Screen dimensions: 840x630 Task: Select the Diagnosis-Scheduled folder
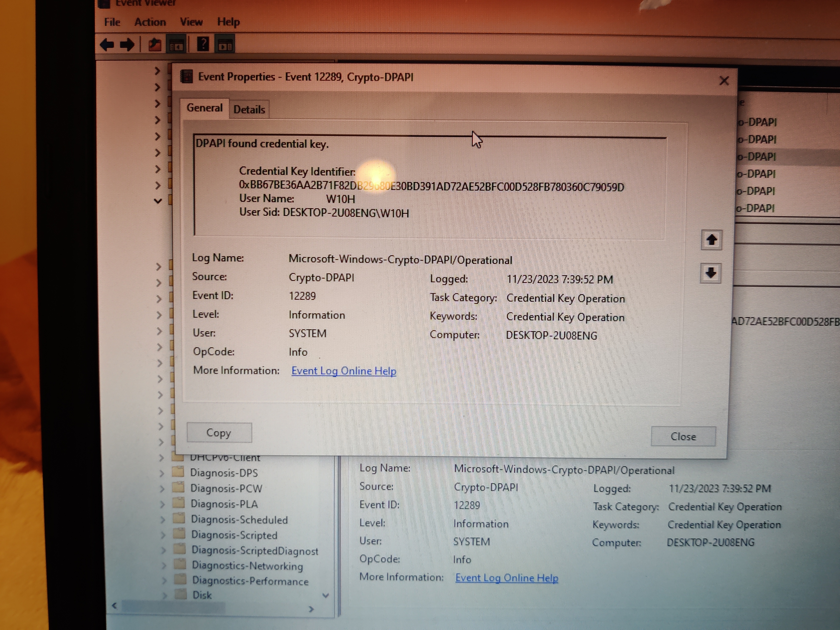tap(239, 520)
